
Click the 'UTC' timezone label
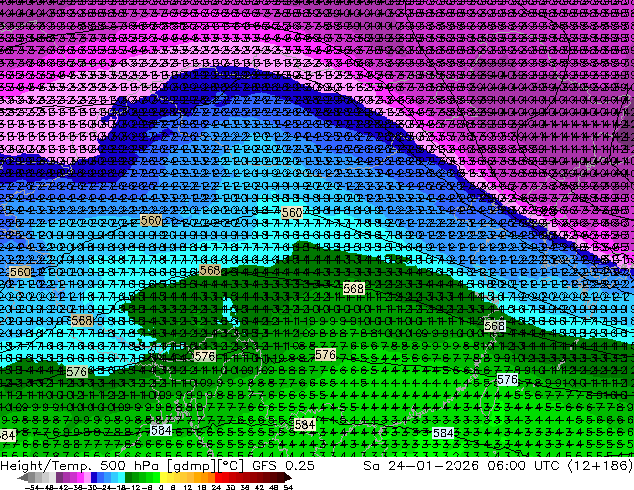click(547, 466)
